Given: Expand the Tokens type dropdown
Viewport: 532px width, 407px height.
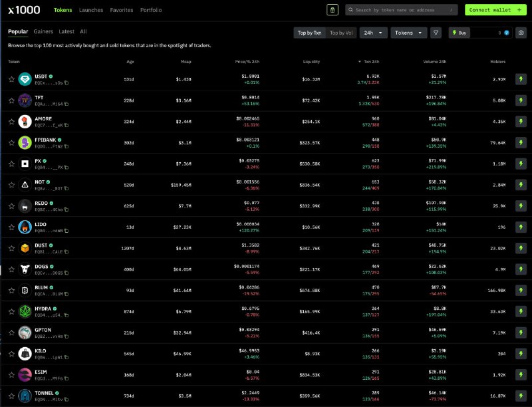Looking at the screenshot, I should coord(408,32).
